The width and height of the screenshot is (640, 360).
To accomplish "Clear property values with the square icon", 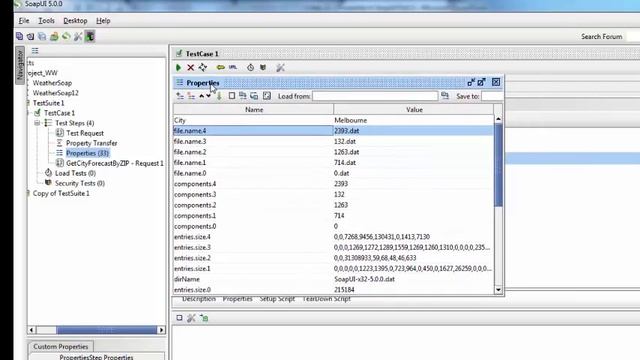I will pos(232,96).
